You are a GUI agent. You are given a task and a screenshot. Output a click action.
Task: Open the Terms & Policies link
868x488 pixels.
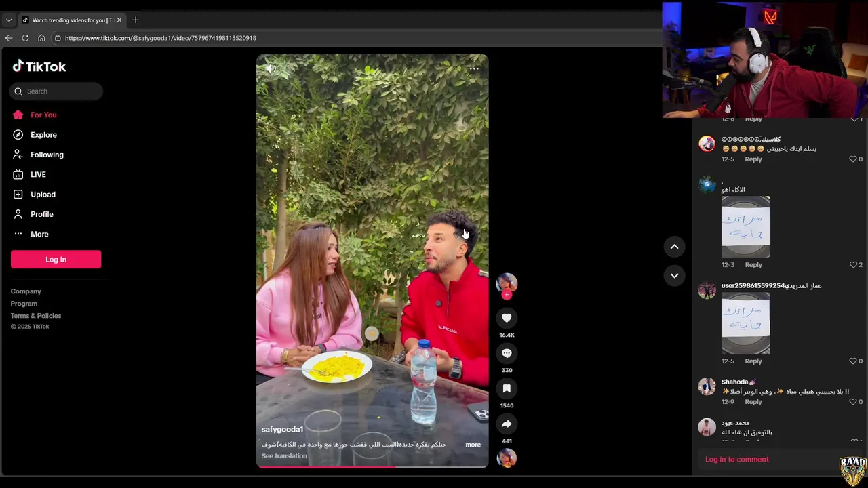36,316
